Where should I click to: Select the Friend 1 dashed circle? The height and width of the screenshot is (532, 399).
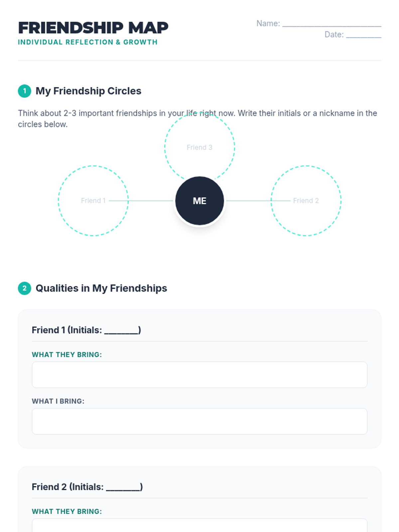click(x=93, y=216)
